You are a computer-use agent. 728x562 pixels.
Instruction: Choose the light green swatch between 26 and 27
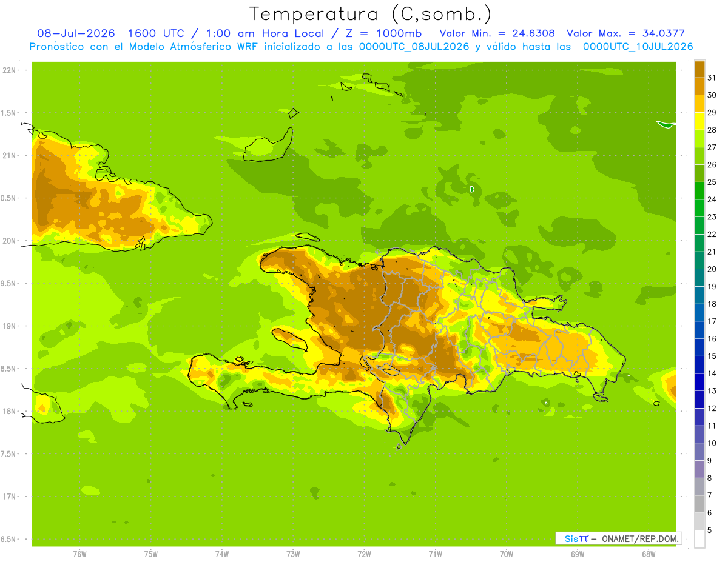coord(699,156)
